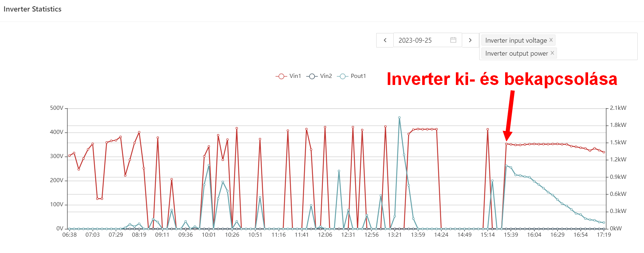Click the 500V voltage axis label
644x253 pixels.
(57, 108)
